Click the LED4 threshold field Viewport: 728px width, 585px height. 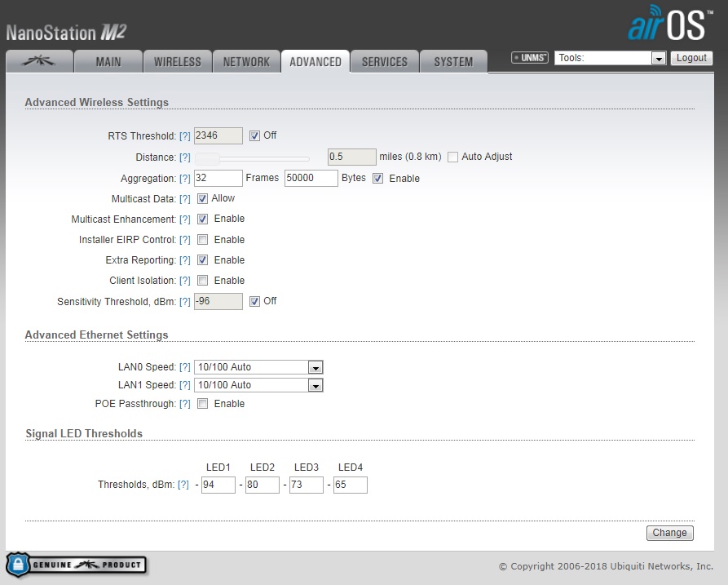pos(351,485)
